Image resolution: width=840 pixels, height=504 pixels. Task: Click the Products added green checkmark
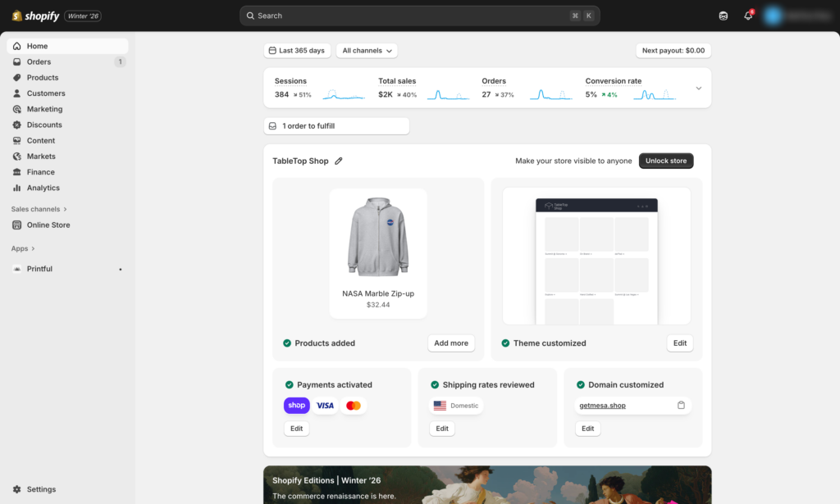(287, 343)
